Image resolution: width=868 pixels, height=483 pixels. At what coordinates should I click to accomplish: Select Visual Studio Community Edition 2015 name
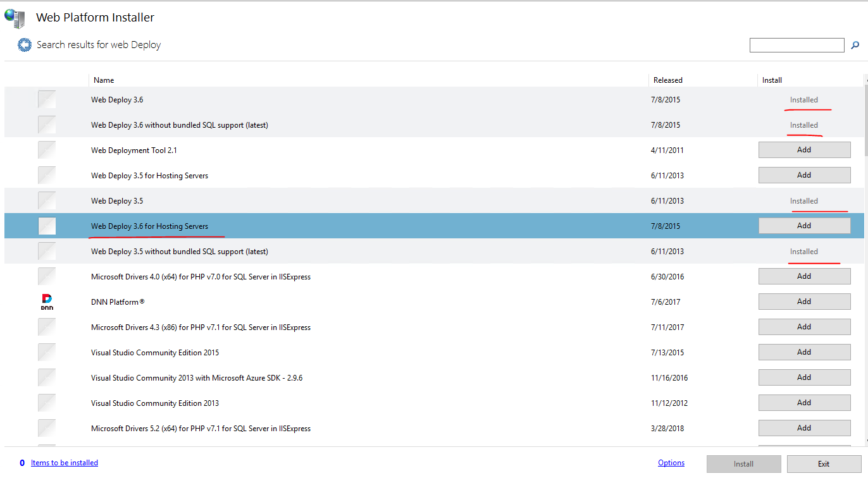pyautogui.click(x=155, y=353)
